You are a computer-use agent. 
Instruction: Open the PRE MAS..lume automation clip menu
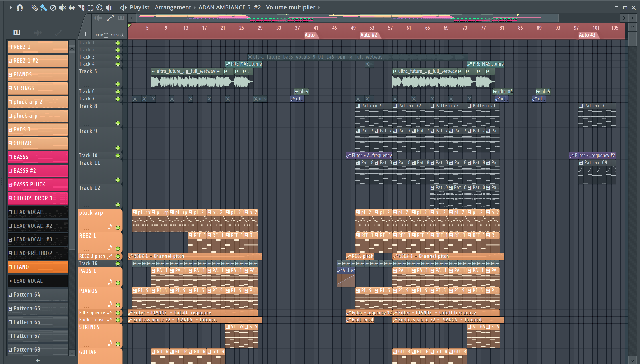228,64
